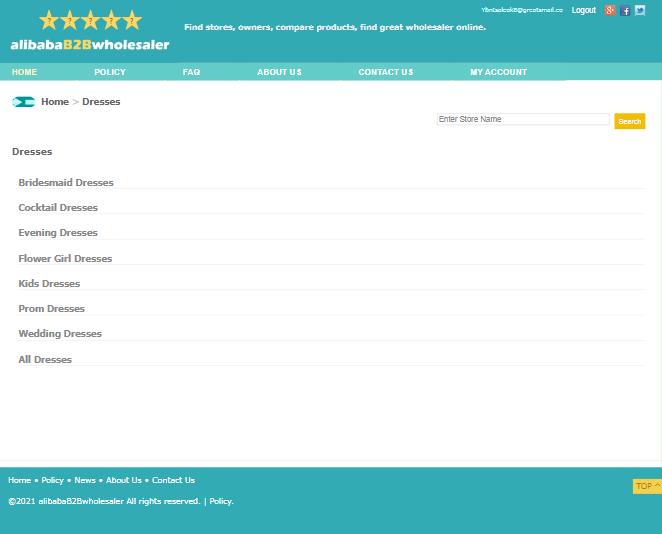Viewport: 662px width, 534px height.
Task: Click About Us link in footer
Action: [x=124, y=480]
